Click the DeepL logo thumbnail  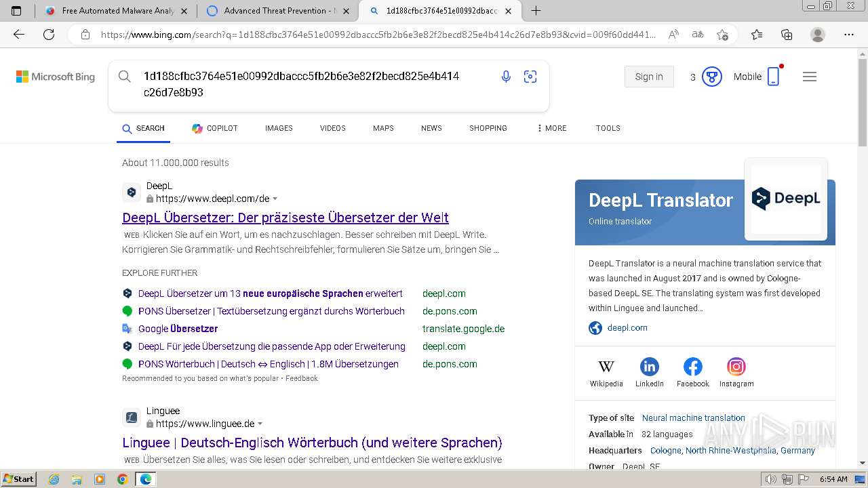click(786, 199)
